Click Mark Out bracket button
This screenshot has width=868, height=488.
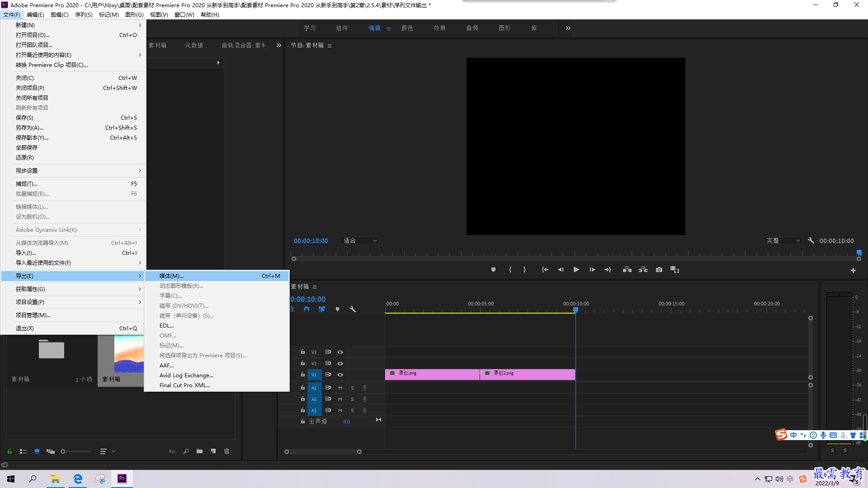point(524,270)
